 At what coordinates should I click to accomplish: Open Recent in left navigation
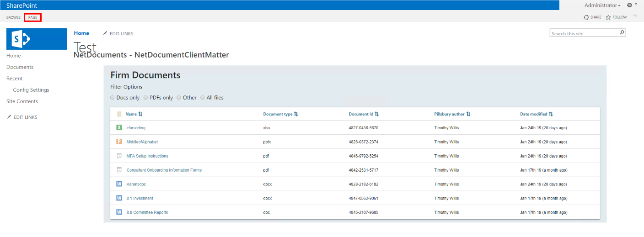15,79
